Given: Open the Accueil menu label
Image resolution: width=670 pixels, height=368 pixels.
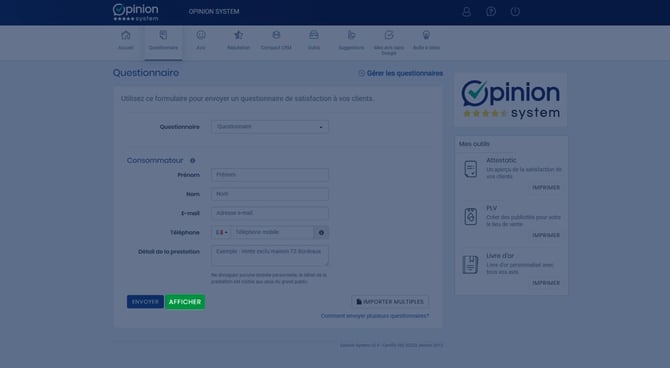Looking at the screenshot, I should [x=126, y=48].
